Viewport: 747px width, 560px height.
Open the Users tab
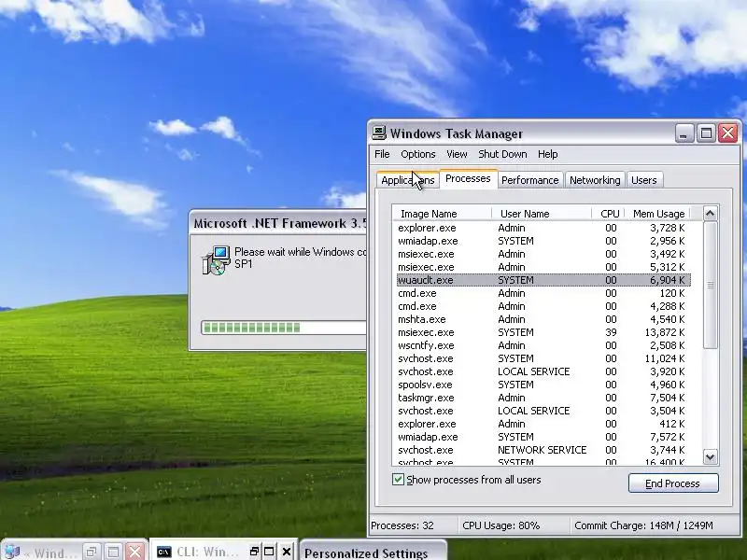tap(644, 180)
